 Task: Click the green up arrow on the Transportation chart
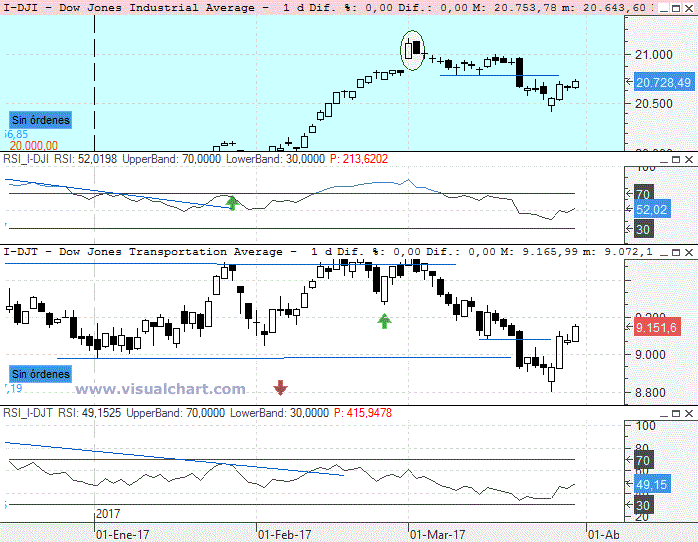pos(384,321)
